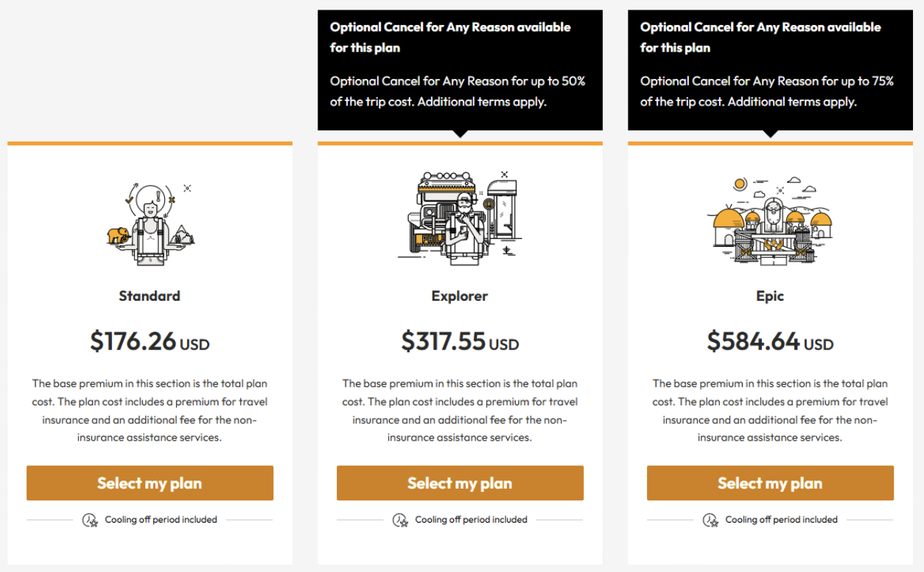Click the $584.64 USD Epic price
This screenshot has height=572, width=924.
tap(770, 342)
